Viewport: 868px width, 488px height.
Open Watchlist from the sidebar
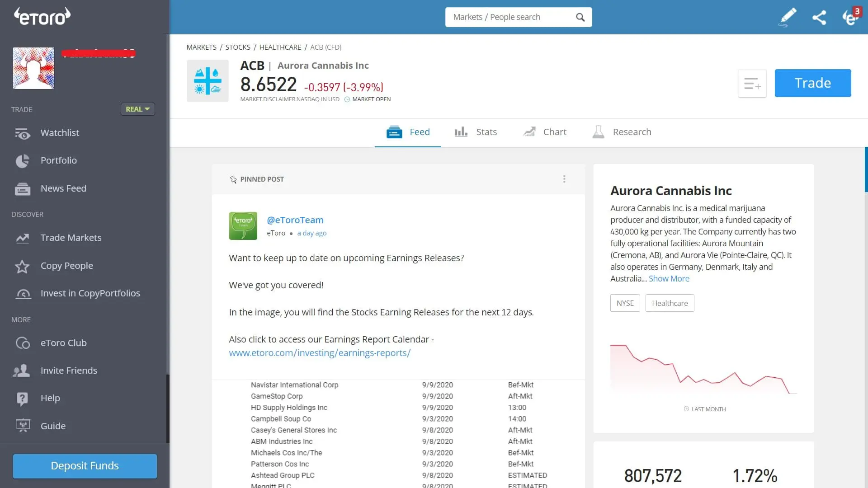pos(60,133)
